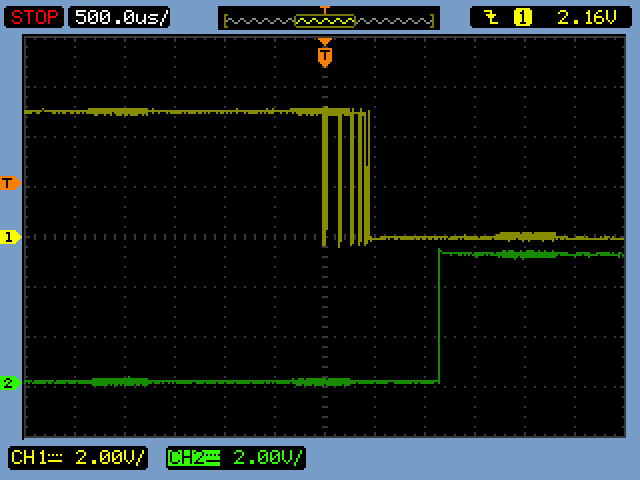The image size is (640, 480).
Task: Select the orange trigger level T marker
Action: click(x=10, y=183)
